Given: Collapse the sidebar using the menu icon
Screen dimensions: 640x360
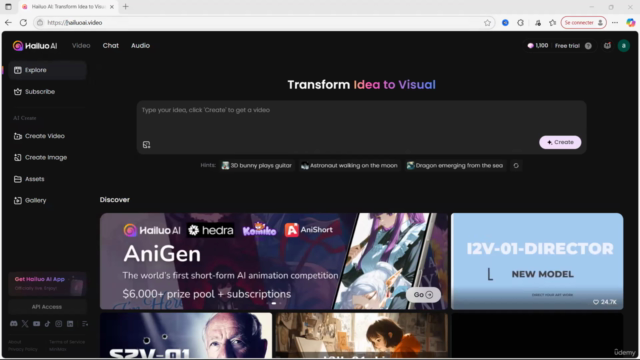Looking at the screenshot, I should coord(85,324).
